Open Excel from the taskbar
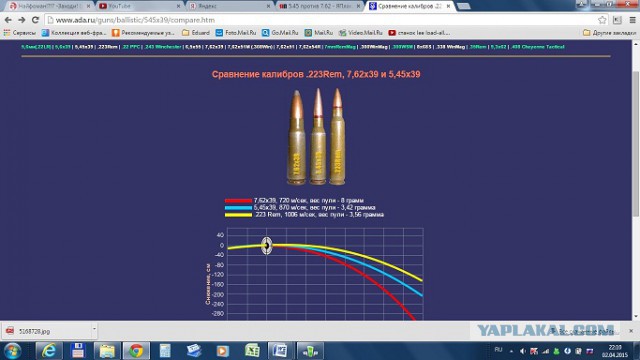Screen dimensions: 640x360 coord(252,351)
